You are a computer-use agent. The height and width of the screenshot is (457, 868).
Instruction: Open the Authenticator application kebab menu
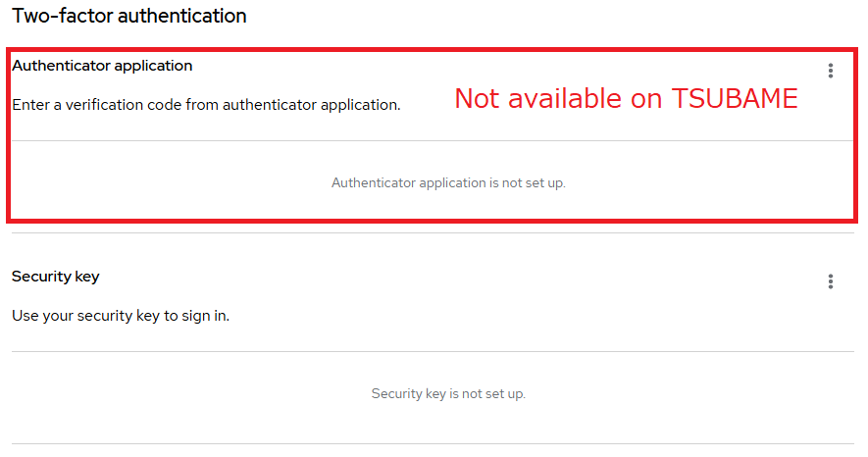pos(830,71)
